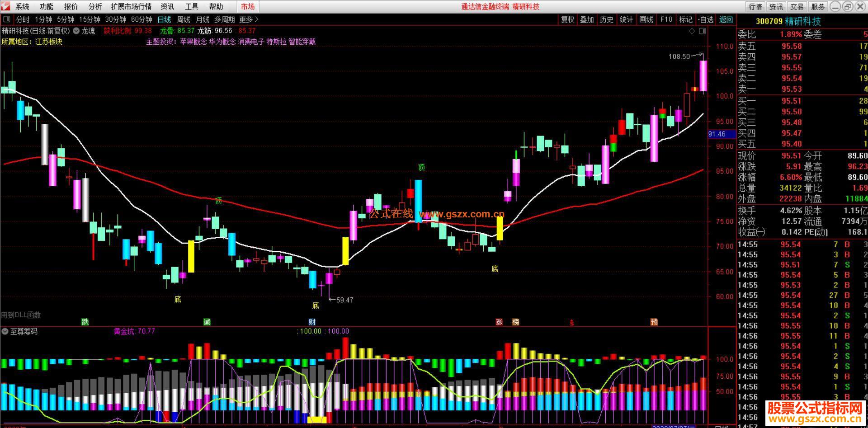Click the 返回 button

(x=726, y=19)
